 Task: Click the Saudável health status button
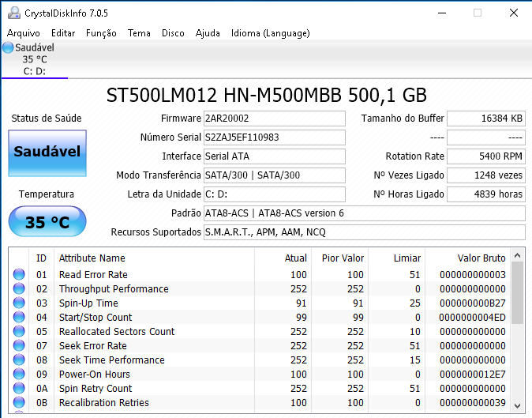pyautogui.click(x=47, y=153)
